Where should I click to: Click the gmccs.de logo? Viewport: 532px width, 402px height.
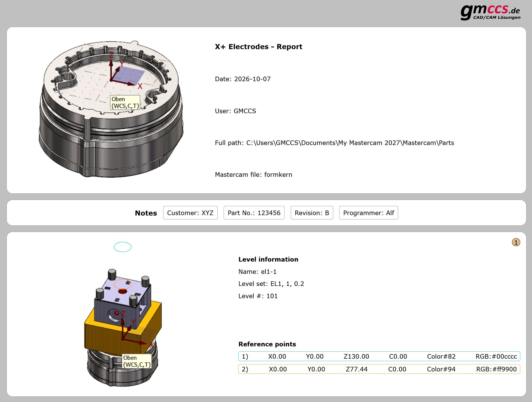coord(490,12)
